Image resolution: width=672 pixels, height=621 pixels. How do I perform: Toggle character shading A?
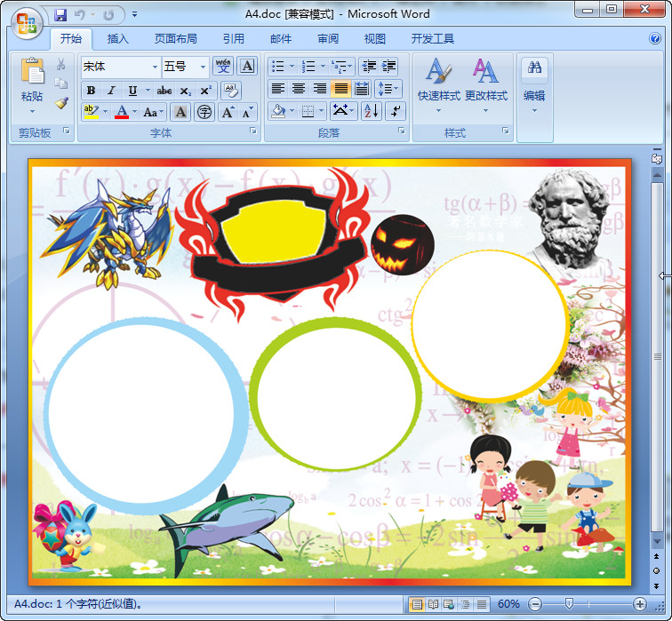180,112
